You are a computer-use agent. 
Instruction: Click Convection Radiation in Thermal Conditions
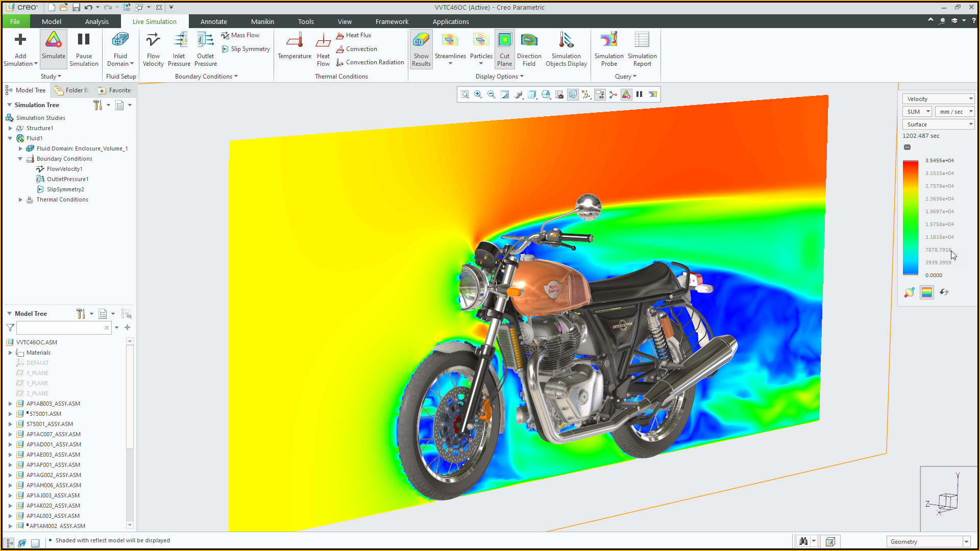click(x=370, y=62)
